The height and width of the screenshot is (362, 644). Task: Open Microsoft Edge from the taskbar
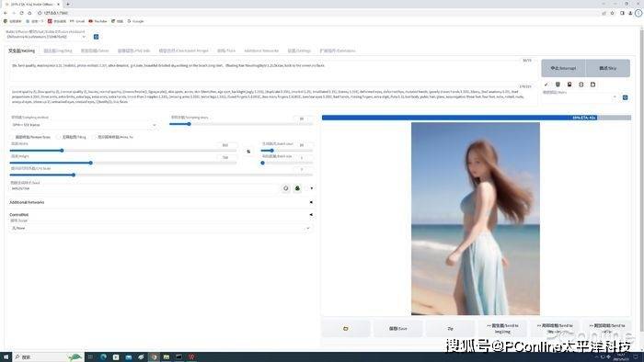(103, 357)
